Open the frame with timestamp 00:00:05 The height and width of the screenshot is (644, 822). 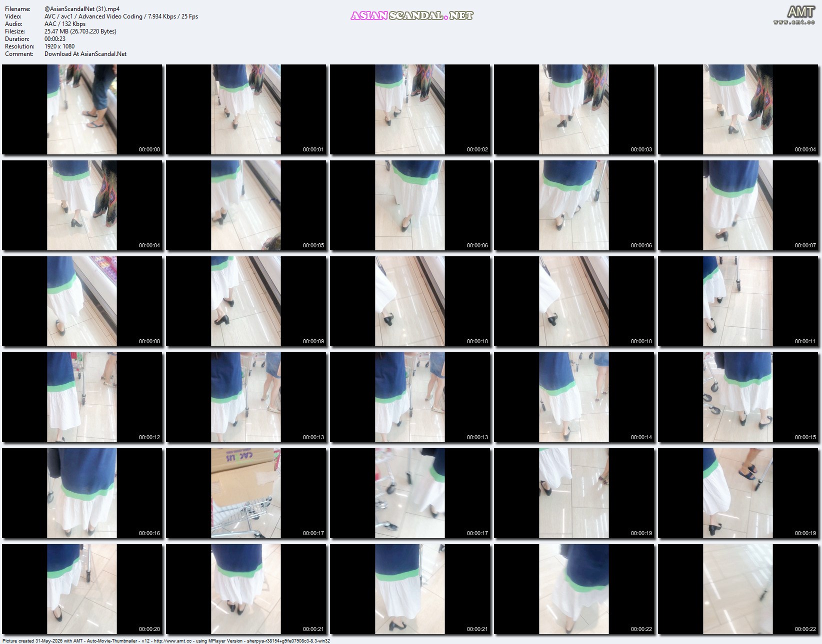pos(246,205)
